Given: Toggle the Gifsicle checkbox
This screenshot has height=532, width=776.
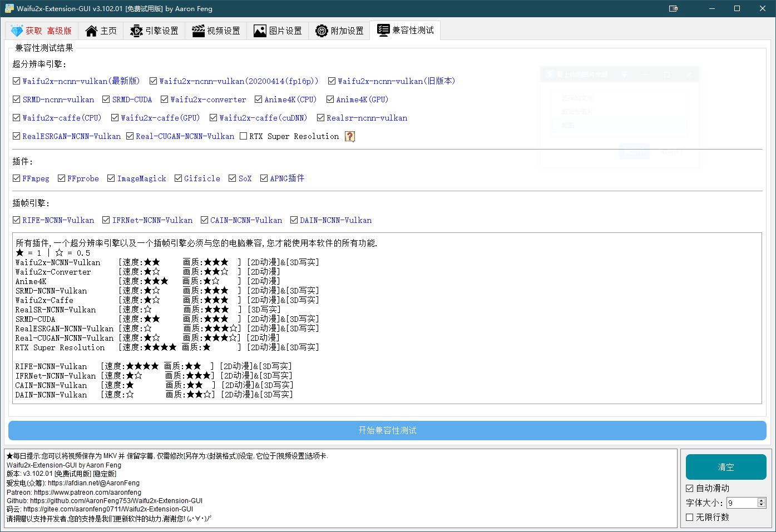Looking at the screenshot, I should 179,178.
